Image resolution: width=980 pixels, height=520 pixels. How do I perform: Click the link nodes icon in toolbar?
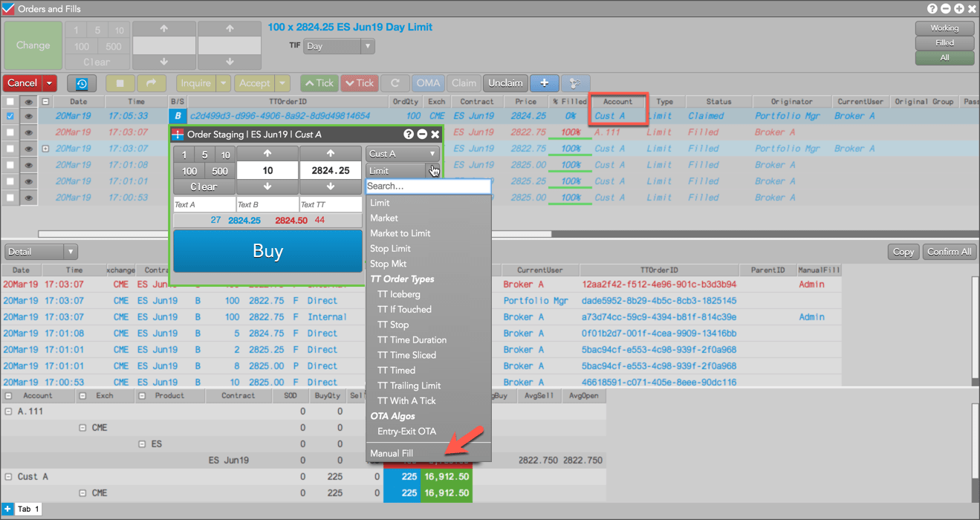tap(574, 83)
